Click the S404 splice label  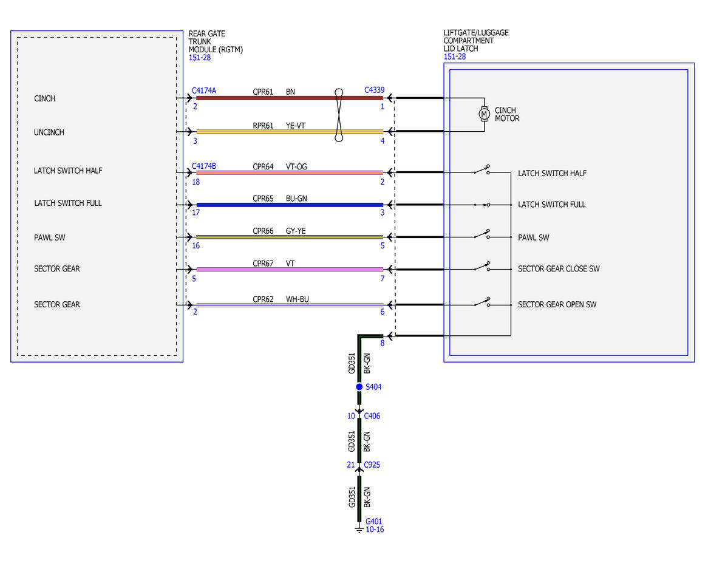coord(373,387)
